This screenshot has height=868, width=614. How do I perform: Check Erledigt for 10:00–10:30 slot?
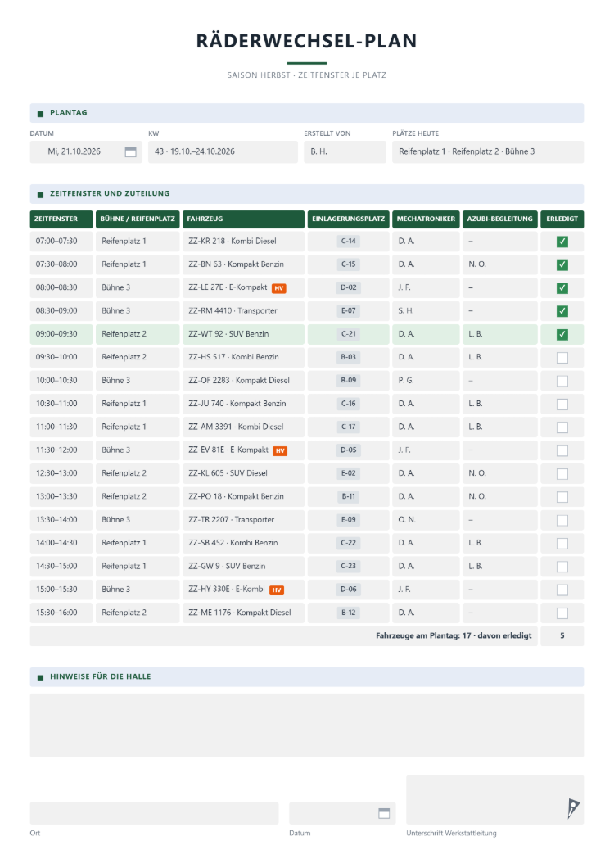pyautogui.click(x=562, y=381)
